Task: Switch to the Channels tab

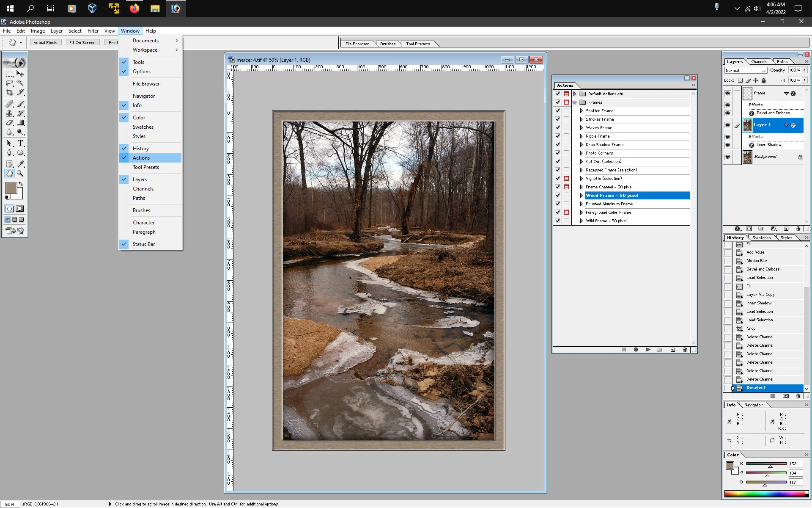Action: [x=759, y=62]
